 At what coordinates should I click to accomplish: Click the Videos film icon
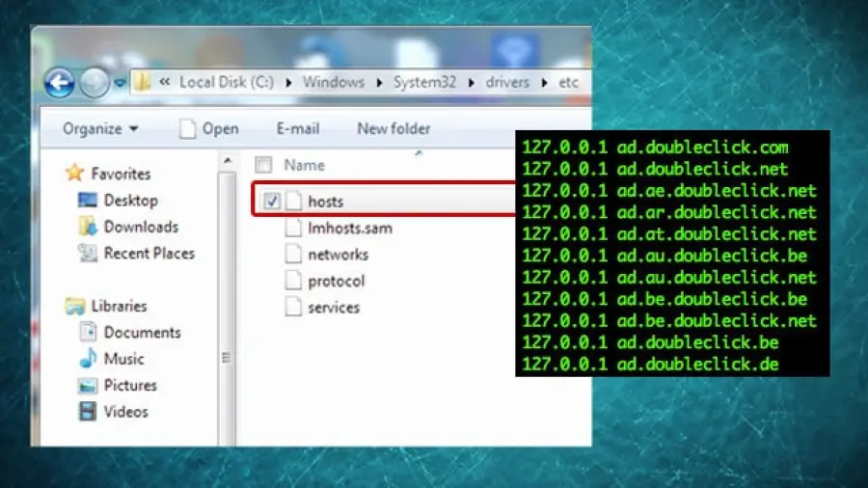(x=88, y=411)
